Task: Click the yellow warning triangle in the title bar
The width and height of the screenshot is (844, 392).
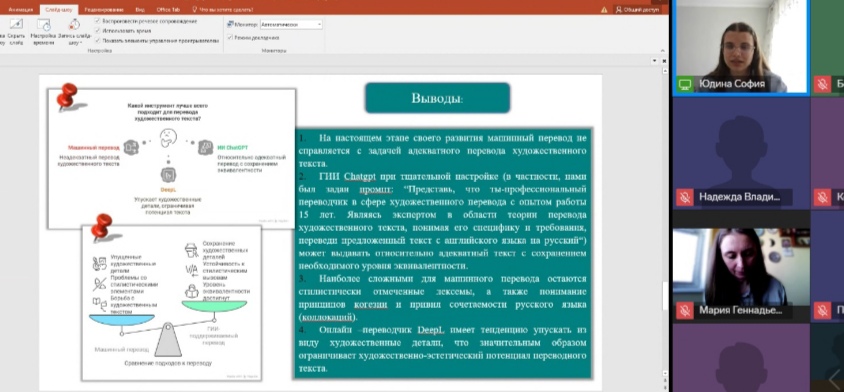Action: point(604,10)
